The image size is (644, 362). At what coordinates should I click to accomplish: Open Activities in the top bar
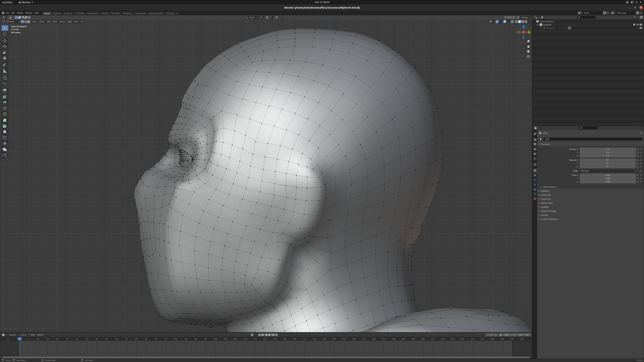click(7, 2)
